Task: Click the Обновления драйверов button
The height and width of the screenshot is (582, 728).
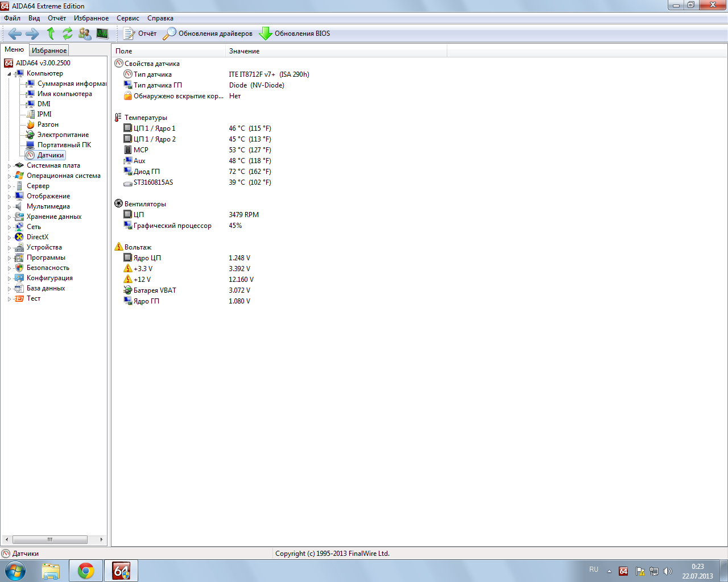Action: coord(208,34)
